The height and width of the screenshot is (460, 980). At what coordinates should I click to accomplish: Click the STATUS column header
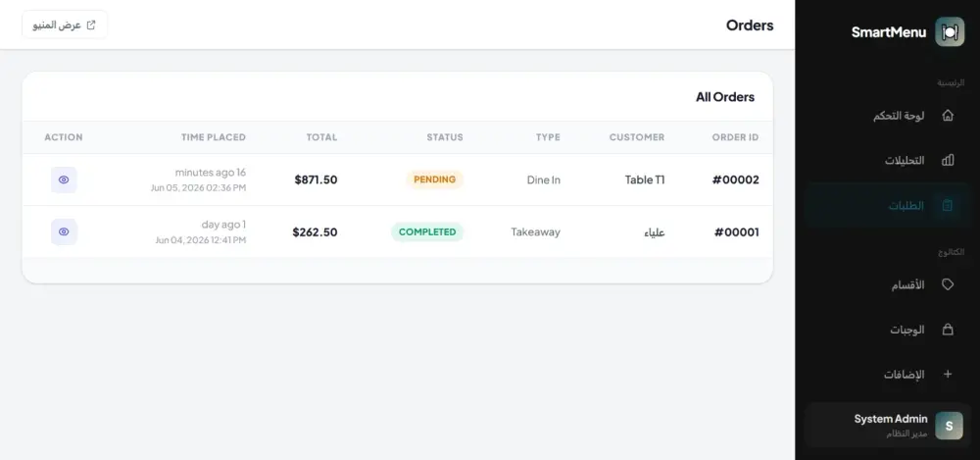point(445,137)
